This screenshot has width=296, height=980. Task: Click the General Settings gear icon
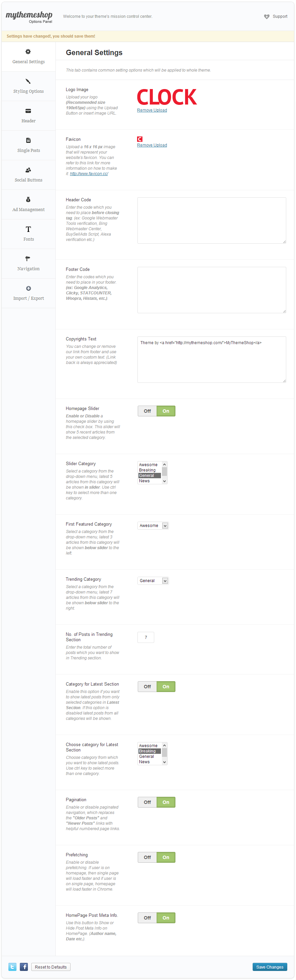pos(28,52)
